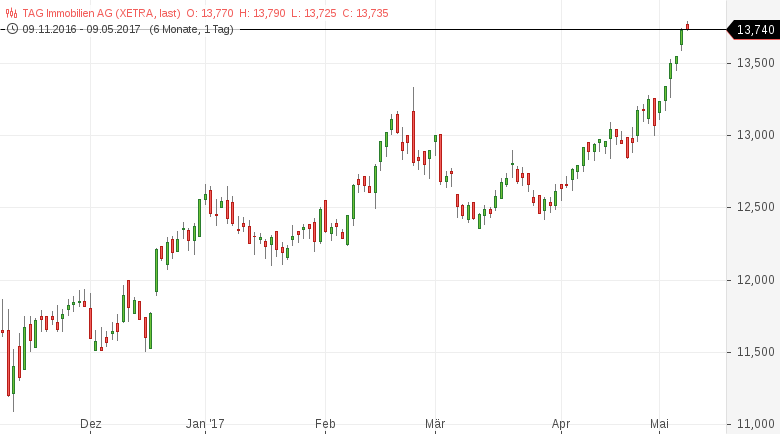This screenshot has height=434, width=780.
Task: Click the candlestick chart icon beside the title
Action: coord(11,13)
